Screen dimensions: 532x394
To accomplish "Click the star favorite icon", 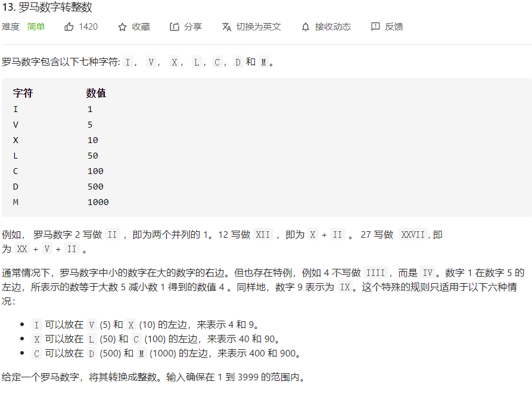I will pos(122,27).
